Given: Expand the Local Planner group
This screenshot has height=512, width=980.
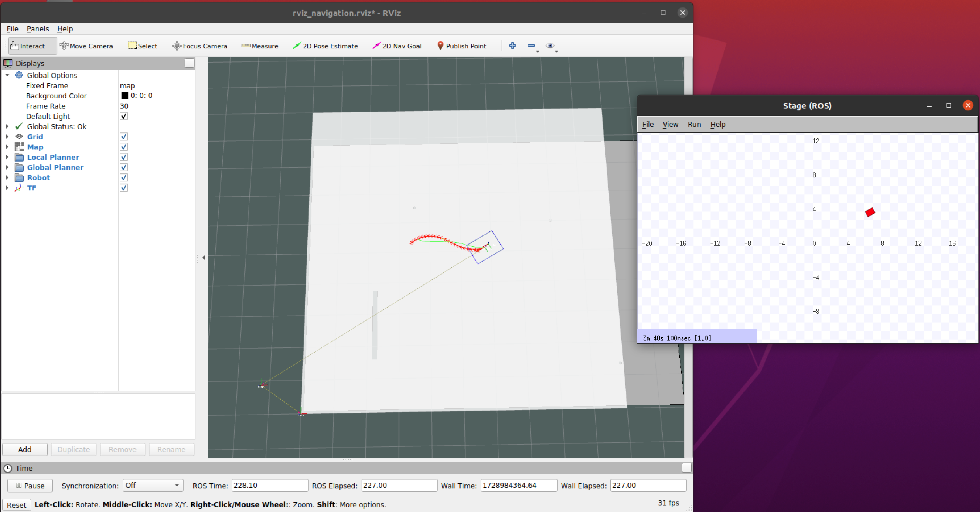Looking at the screenshot, I should 7,157.
